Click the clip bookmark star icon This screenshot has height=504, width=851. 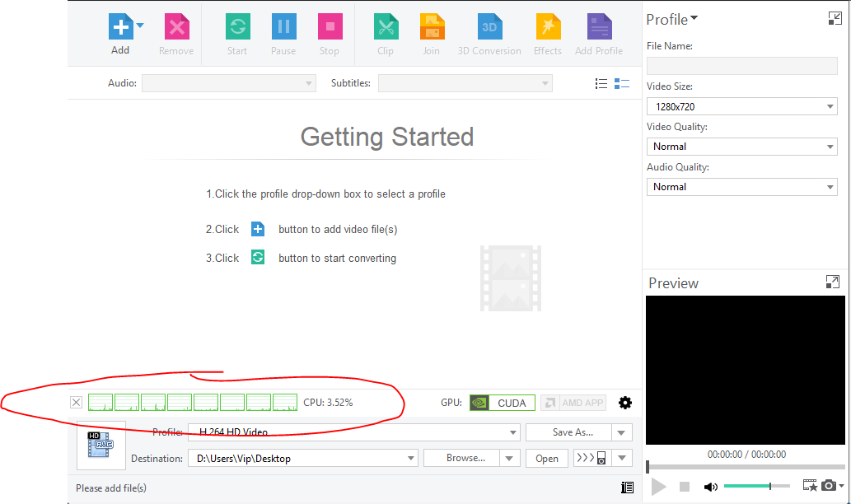tap(810, 486)
